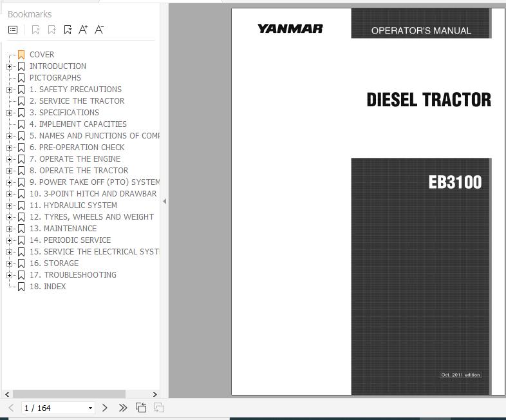Expand 7. OPERATE THE ENGINE bookmark
The image size is (506, 420).
coord(10,160)
